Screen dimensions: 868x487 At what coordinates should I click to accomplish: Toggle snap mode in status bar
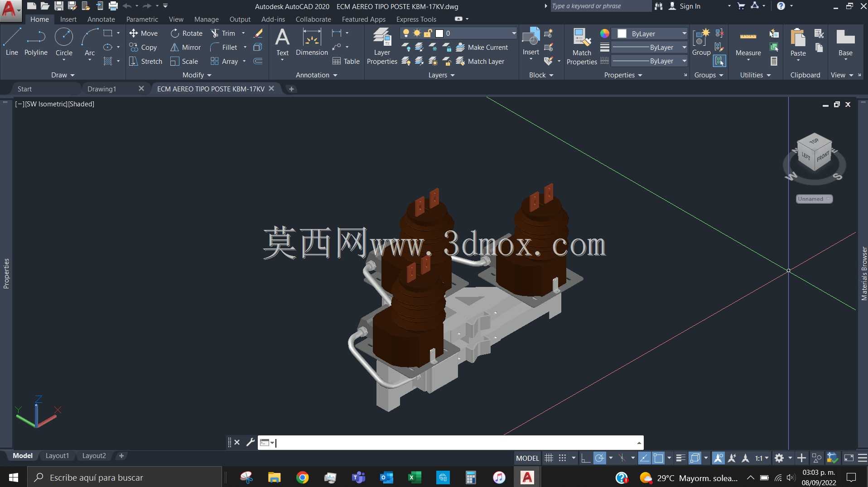(562, 458)
